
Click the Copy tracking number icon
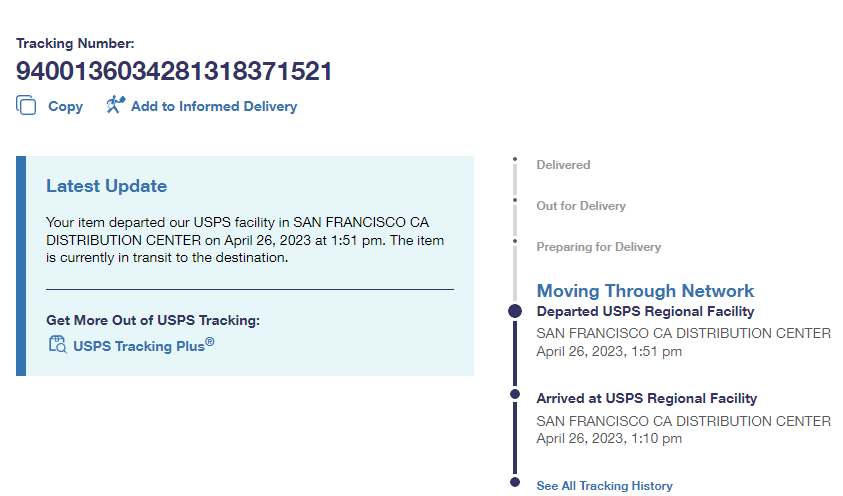pyautogui.click(x=27, y=105)
